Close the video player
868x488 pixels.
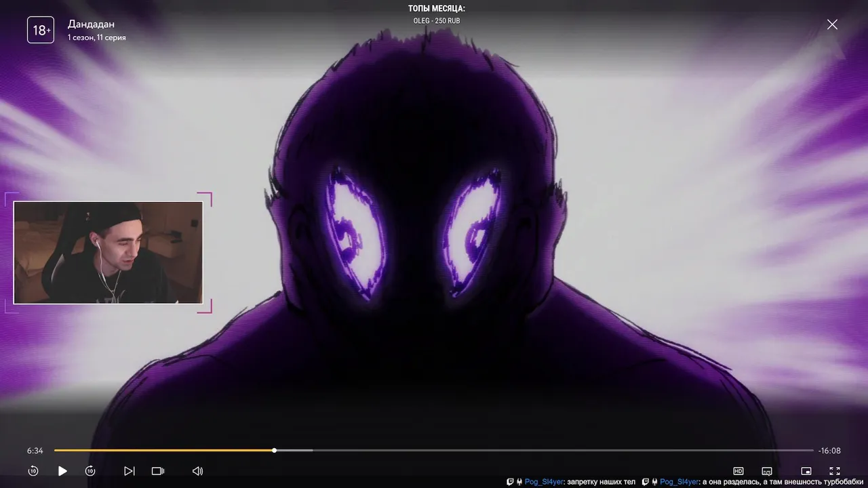click(832, 24)
